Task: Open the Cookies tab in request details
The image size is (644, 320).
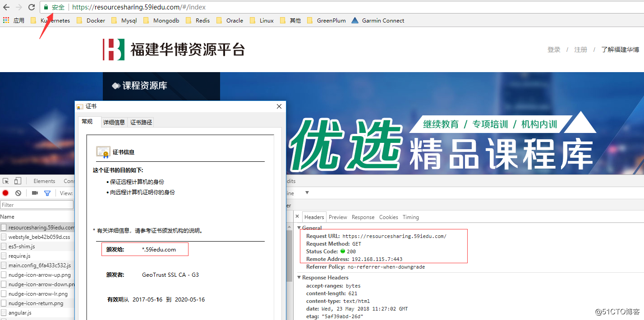Action: [388, 217]
